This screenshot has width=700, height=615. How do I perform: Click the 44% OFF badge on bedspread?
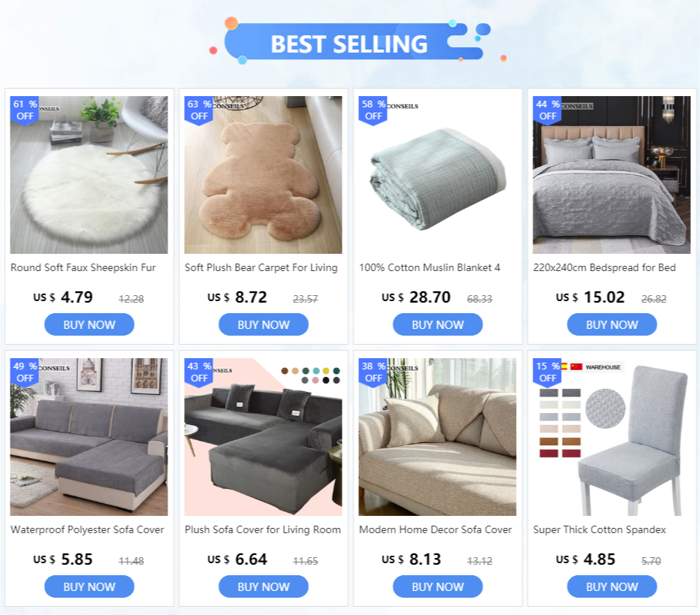(x=548, y=110)
